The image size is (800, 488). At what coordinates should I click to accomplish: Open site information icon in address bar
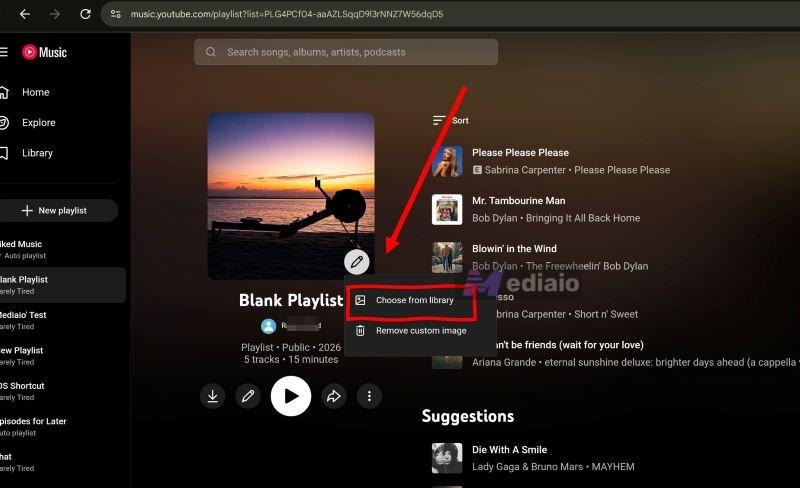pyautogui.click(x=116, y=14)
